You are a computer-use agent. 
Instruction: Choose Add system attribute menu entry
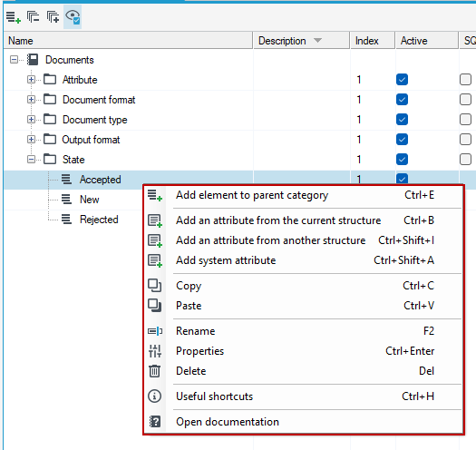tap(304, 260)
